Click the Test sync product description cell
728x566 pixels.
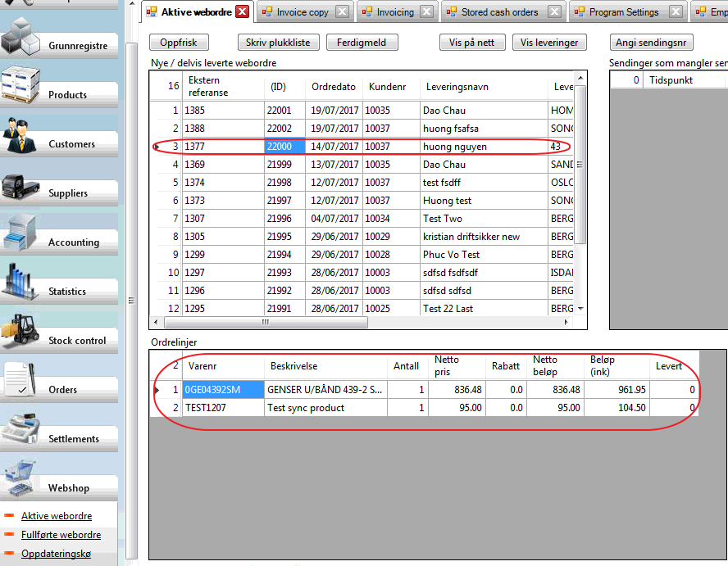[326, 408]
